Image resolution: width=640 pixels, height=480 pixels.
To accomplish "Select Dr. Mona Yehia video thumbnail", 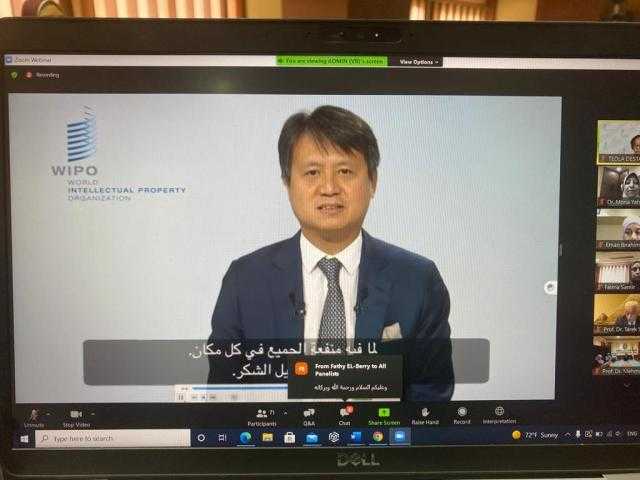I will 618,187.
